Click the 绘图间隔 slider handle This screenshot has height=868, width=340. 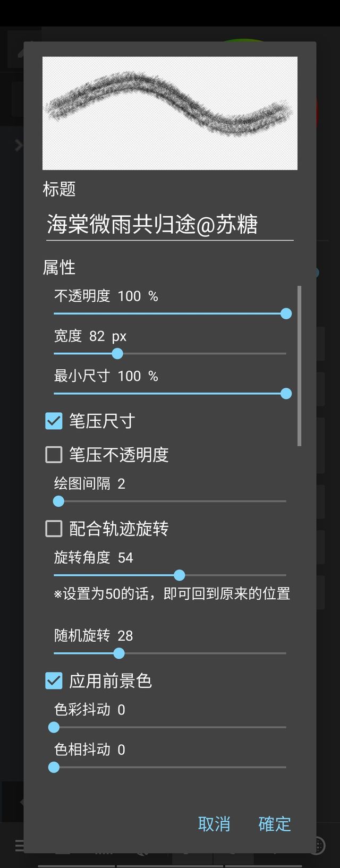pyautogui.click(x=58, y=501)
